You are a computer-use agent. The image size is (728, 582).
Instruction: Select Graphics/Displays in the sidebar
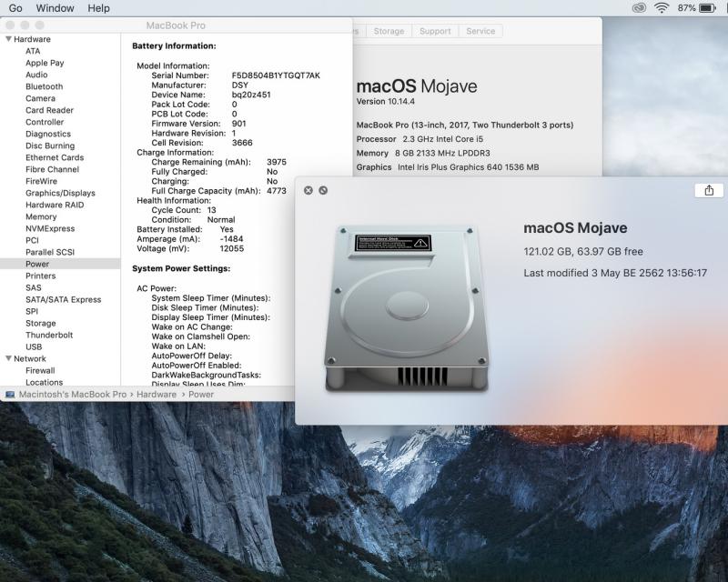coord(60,193)
